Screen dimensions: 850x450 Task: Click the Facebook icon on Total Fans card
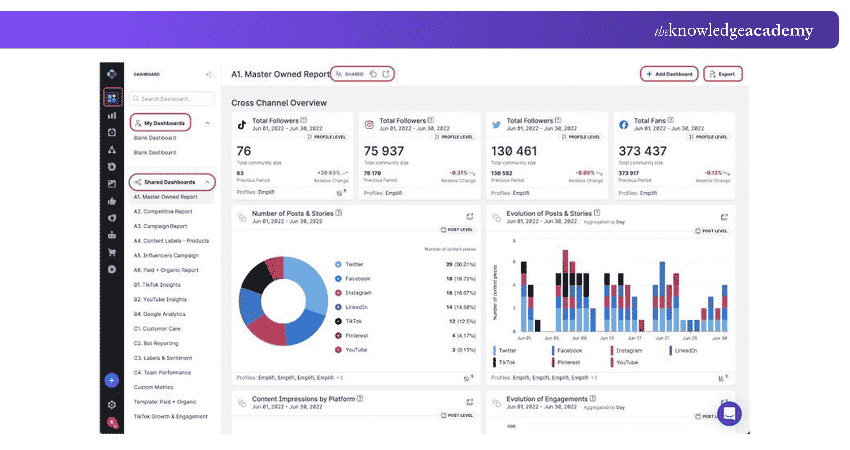coord(623,125)
